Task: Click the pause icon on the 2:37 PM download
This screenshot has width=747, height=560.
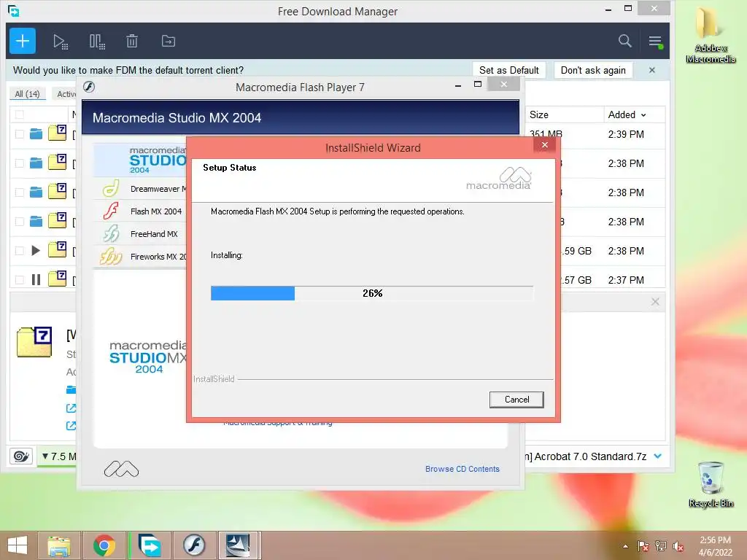Action: pyautogui.click(x=36, y=279)
